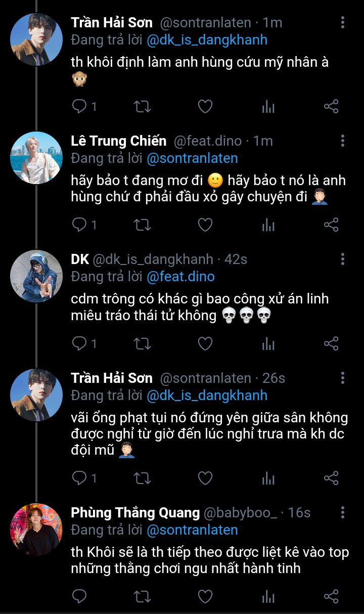Open more options on Trần Hải Sơn's second tweet
The image size is (364, 614).
coord(343,378)
